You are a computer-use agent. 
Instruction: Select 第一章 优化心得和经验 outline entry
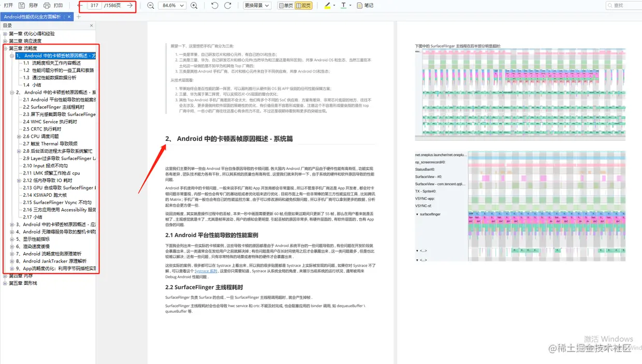pos(32,34)
